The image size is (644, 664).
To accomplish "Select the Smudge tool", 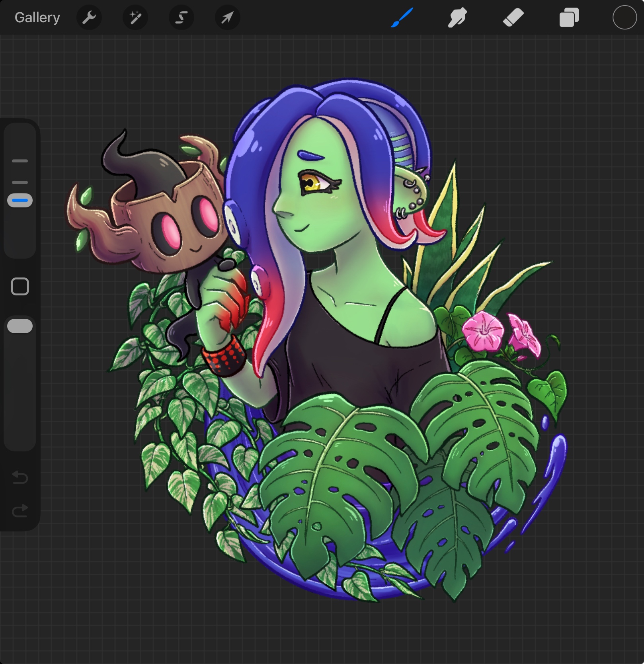I will pos(457,18).
